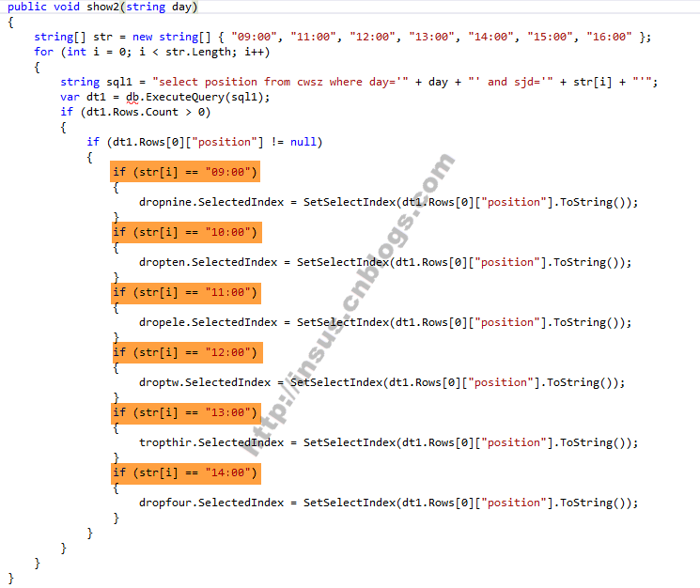The height and width of the screenshot is (588, 700).
Task: Click the "16:00" string in array
Action: 609,37
